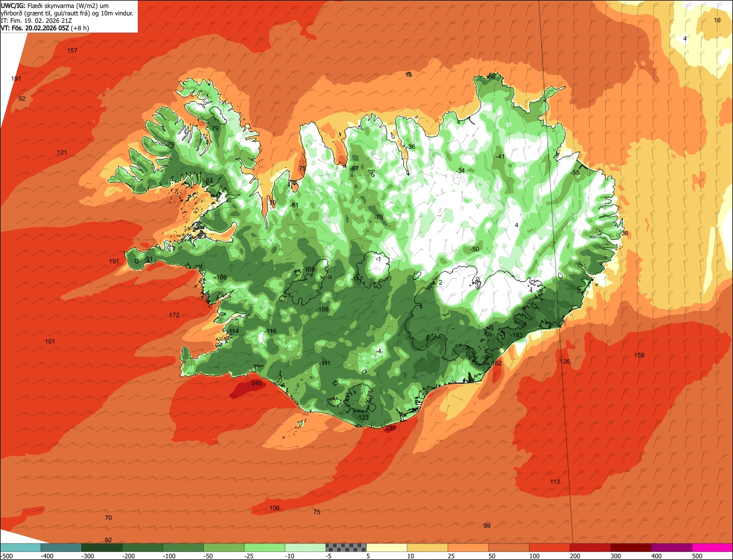Select the map value 172
Screen dimensions: 733x560
click(x=174, y=316)
